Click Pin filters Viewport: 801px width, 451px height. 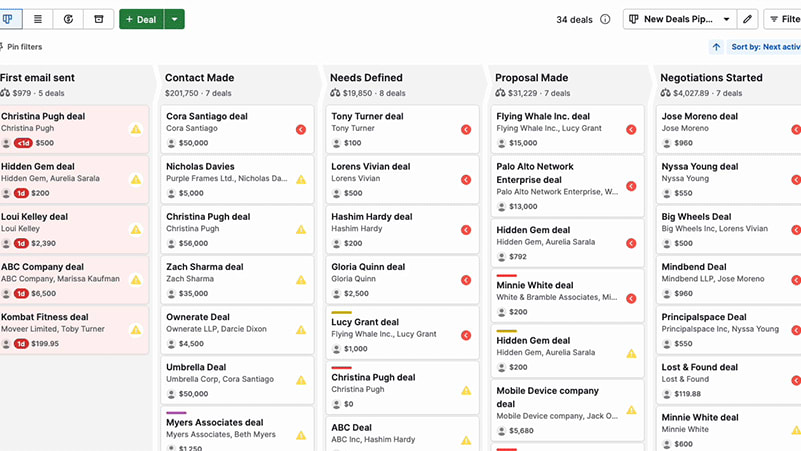[x=21, y=47]
